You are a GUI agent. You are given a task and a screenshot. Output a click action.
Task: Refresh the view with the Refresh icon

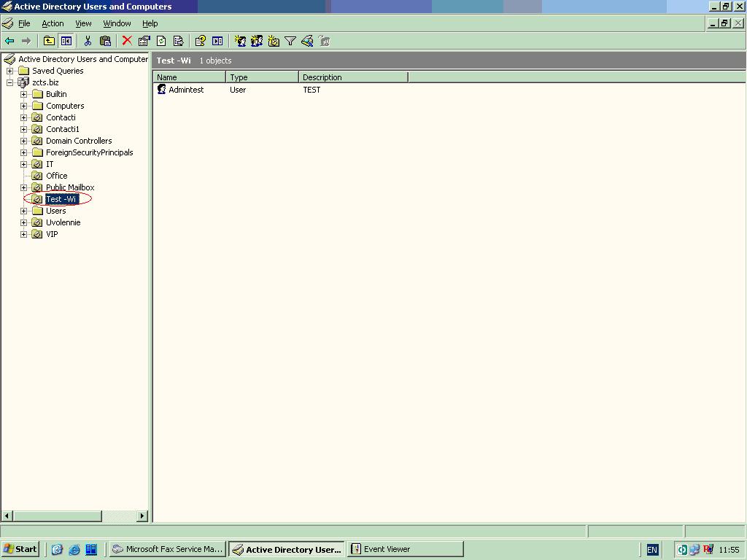coord(161,41)
